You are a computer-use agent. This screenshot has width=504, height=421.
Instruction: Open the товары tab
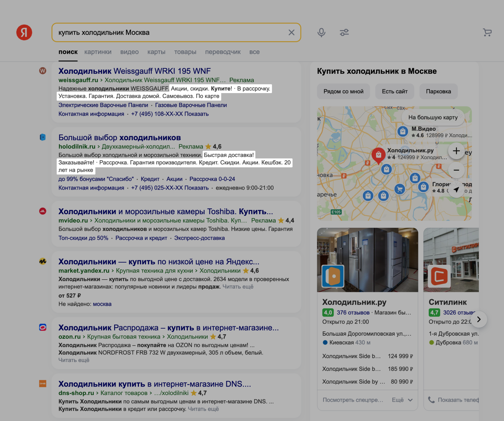coord(185,52)
